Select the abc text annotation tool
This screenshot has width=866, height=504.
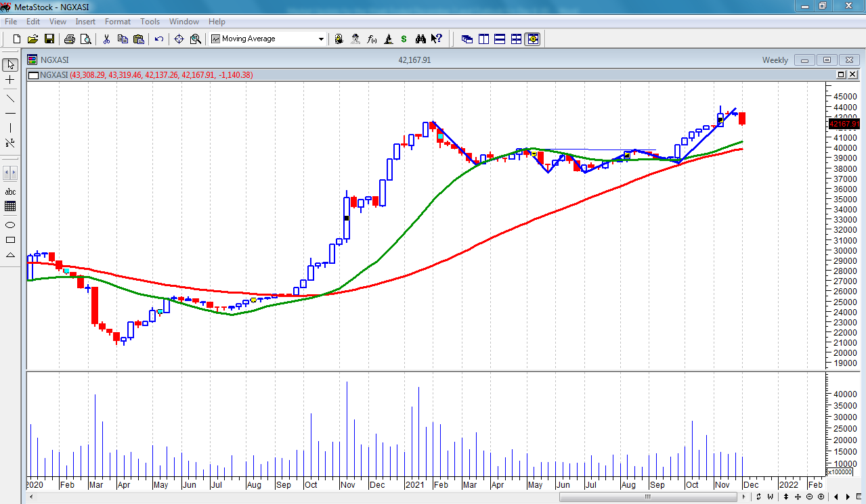pos(10,192)
